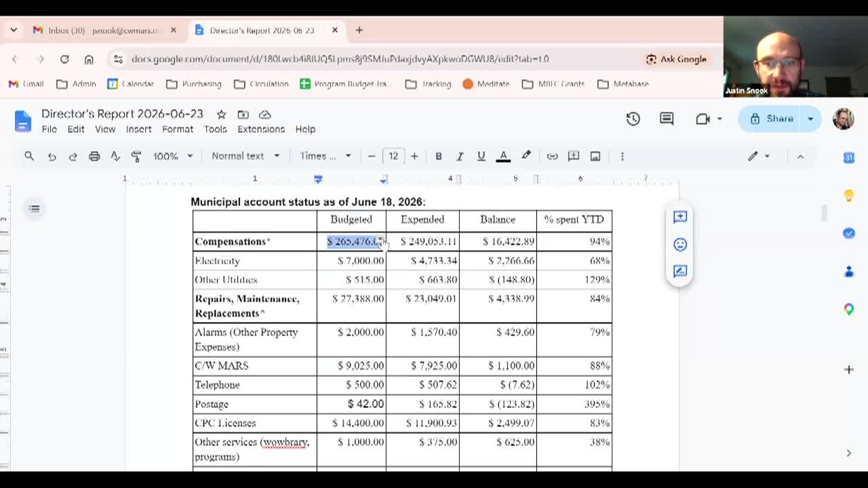Suggest edits from margin buttons

pos(680,271)
